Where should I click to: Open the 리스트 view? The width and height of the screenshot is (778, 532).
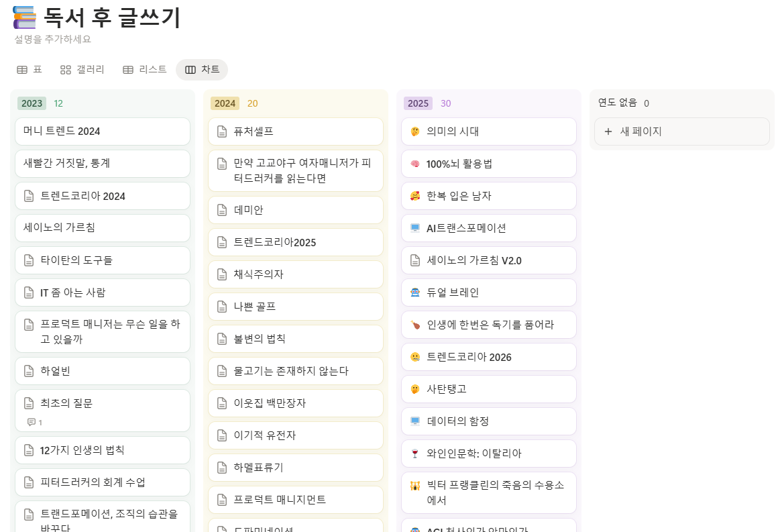pyautogui.click(x=144, y=68)
